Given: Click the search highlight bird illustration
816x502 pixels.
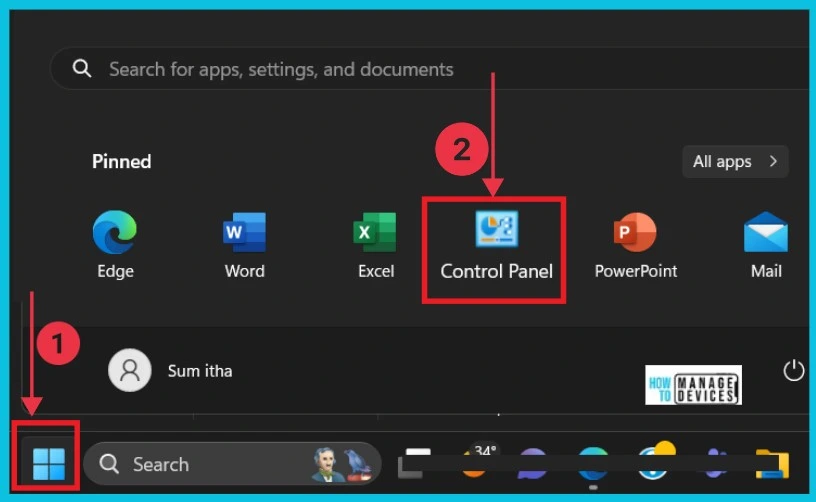Looking at the screenshot, I should coord(359,464).
